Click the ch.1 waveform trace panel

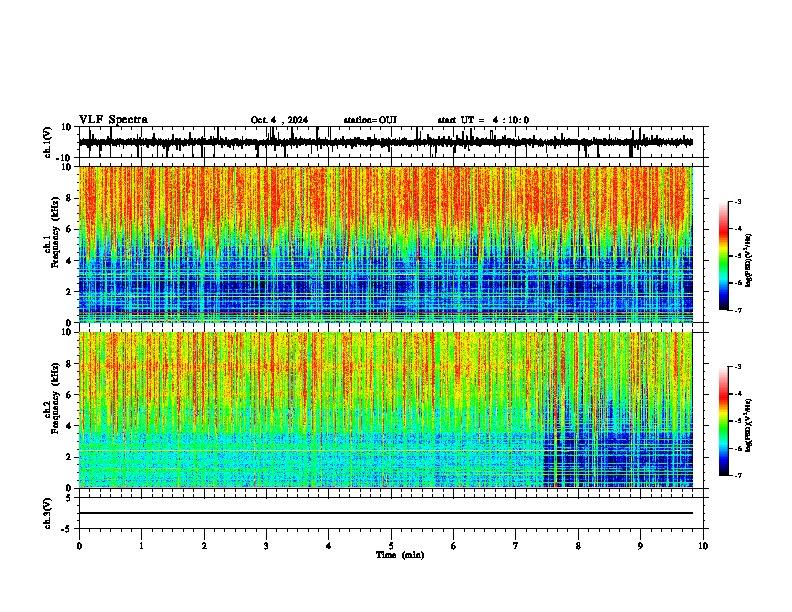pos(393,142)
